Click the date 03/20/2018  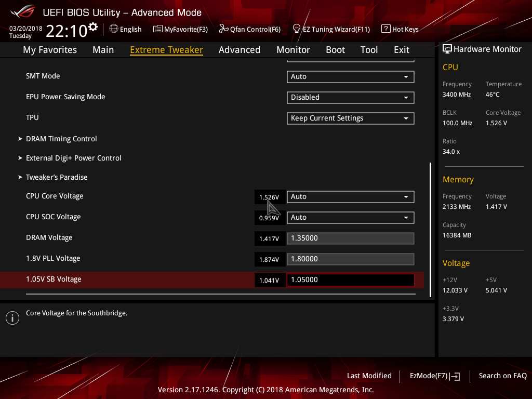click(26, 29)
